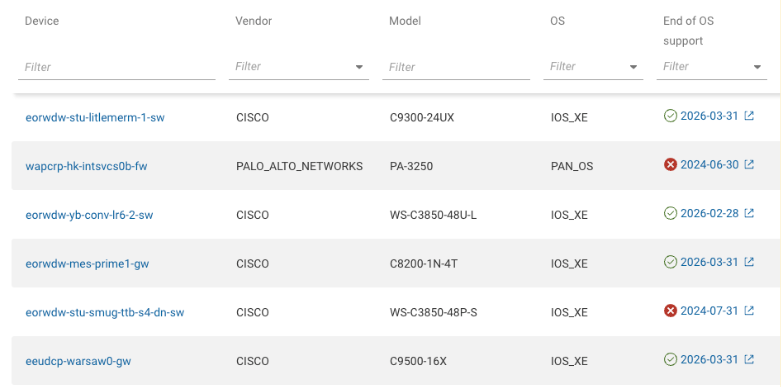Click red error status icon for PA-3250
Screen dimensions: 781x387
coord(670,164)
